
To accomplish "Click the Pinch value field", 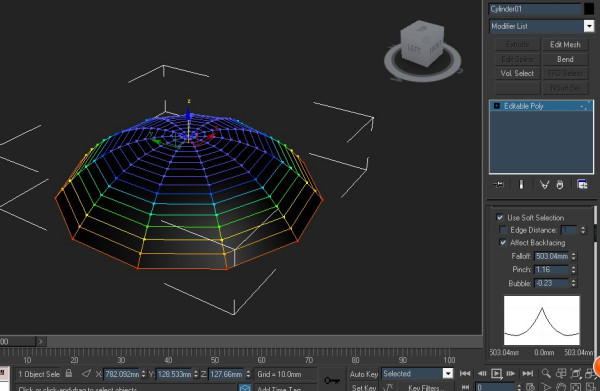I will (552, 270).
